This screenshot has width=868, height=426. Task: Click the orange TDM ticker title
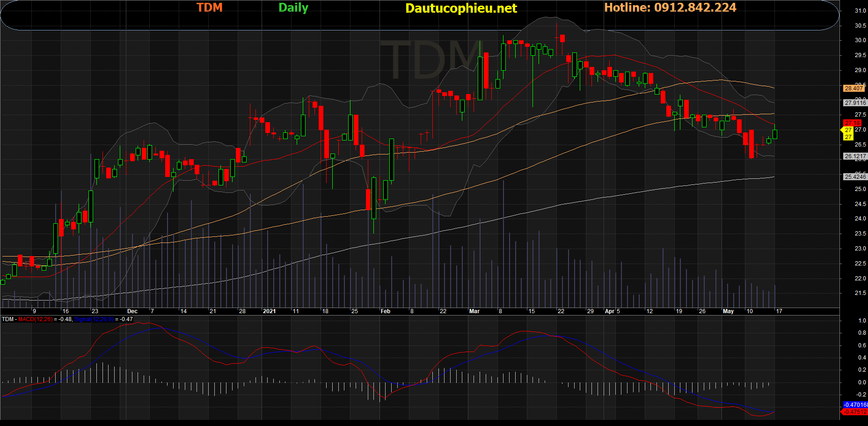coord(209,7)
